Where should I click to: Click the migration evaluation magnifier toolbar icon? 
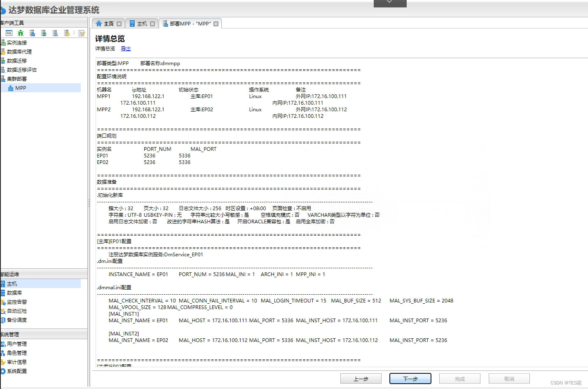[x=55, y=33]
